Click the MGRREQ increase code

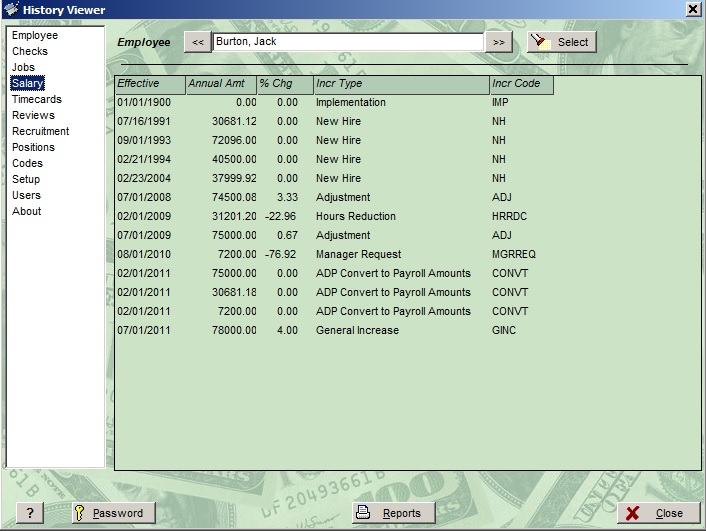pos(514,254)
